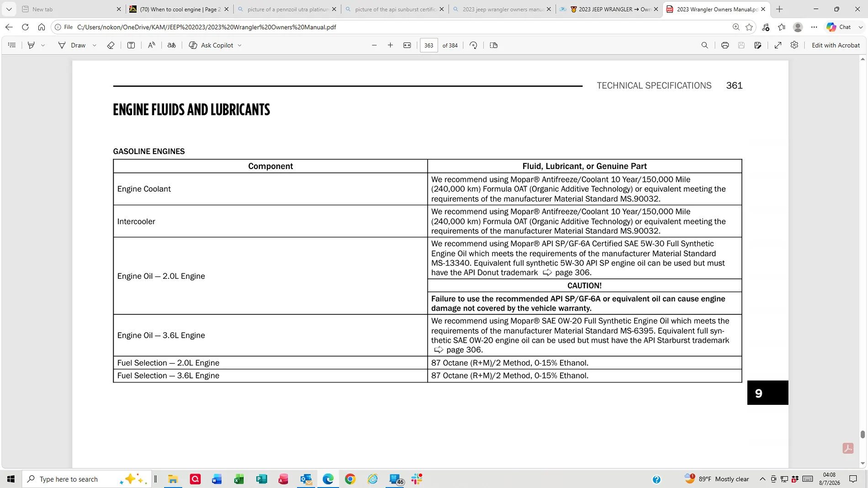Click Ask Copilot button
The height and width of the screenshot is (488, 868).
point(211,45)
